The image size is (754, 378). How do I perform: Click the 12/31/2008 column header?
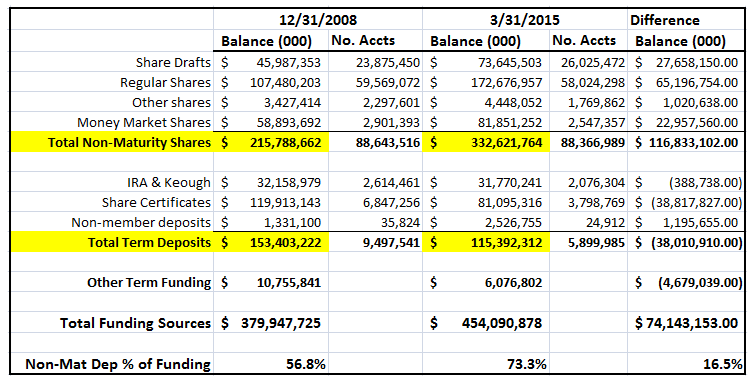318,20
